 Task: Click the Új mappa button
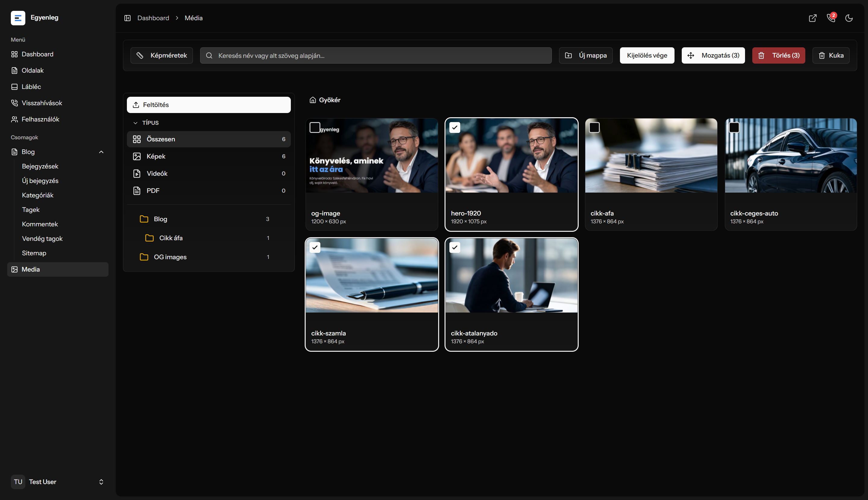pyautogui.click(x=586, y=55)
